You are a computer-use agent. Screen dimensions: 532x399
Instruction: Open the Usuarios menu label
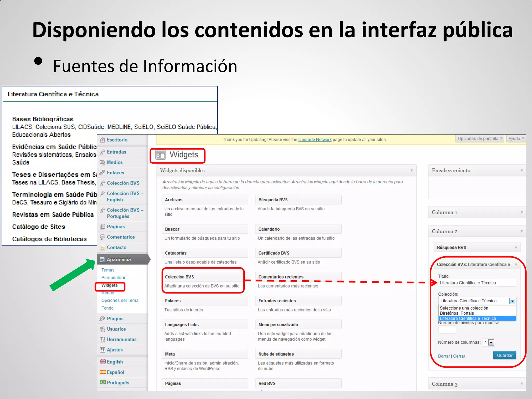(116, 329)
